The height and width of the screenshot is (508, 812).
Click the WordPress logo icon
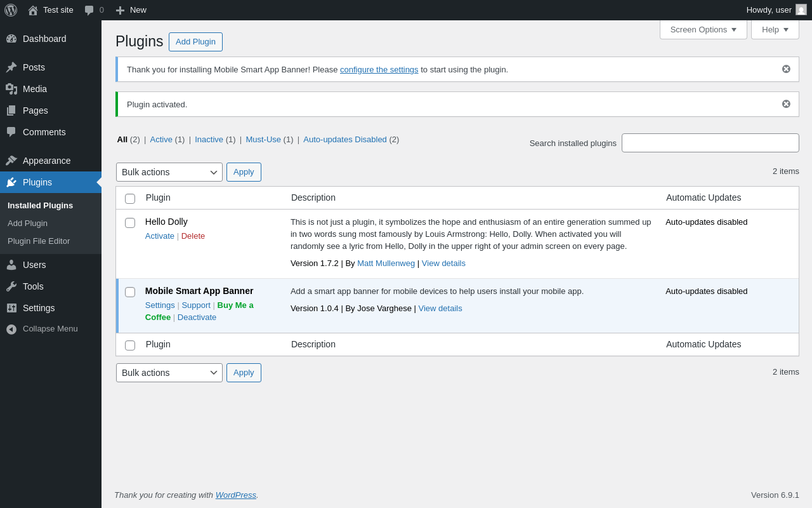11,10
